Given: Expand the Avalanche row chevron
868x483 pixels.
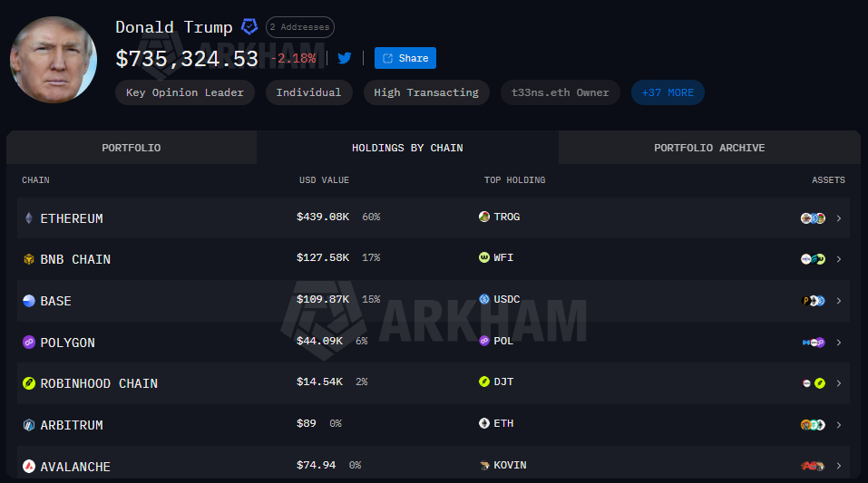Looking at the screenshot, I should [839, 466].
